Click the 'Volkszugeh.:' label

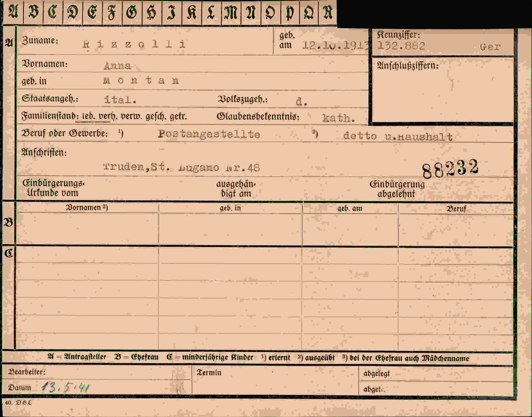click(x=243, y=100)
